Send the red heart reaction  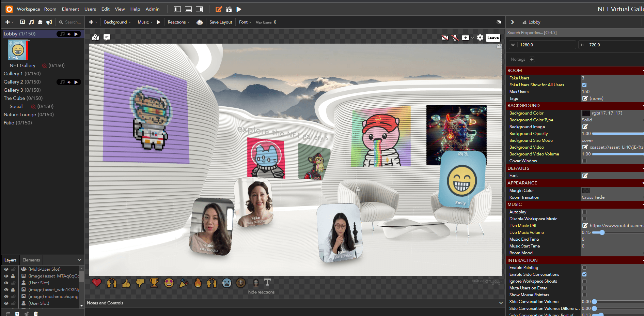(x=97, y=283)
